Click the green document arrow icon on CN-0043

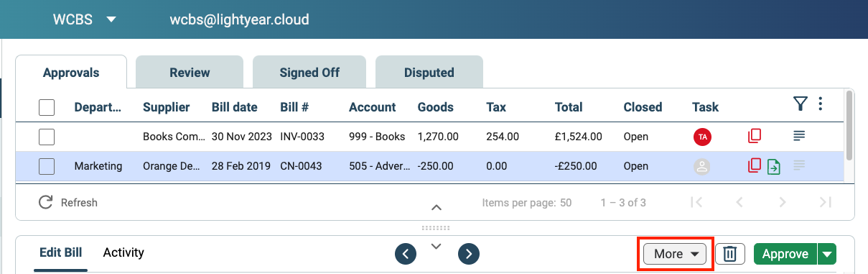click(774, 166)
